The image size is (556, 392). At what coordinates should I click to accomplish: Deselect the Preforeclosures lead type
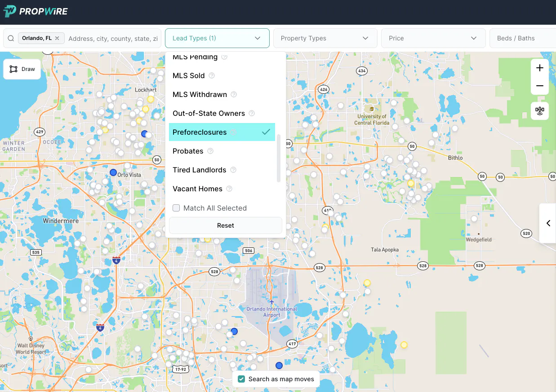(x=200, y=132)
